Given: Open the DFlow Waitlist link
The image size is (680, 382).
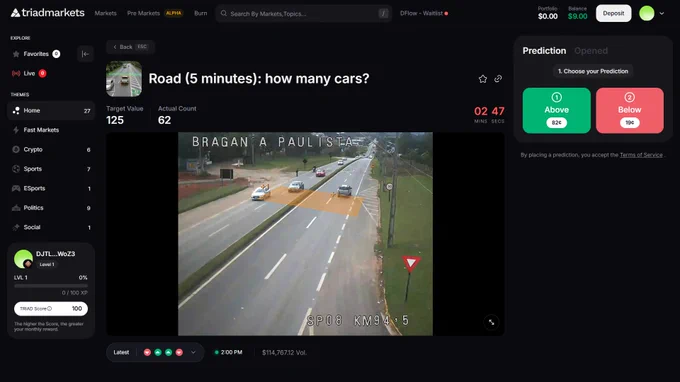Looking at the screenshot, I should (x=424, y=13).
